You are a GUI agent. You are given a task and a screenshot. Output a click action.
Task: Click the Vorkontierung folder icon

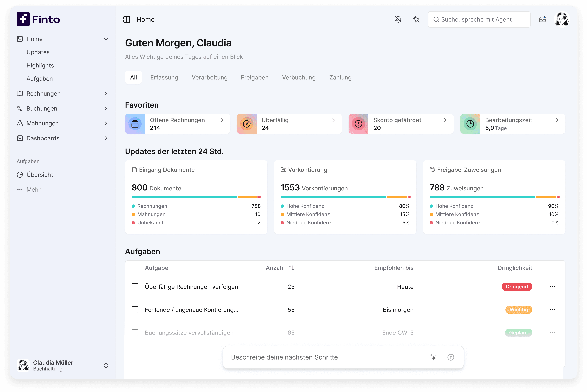click(283, 170)
